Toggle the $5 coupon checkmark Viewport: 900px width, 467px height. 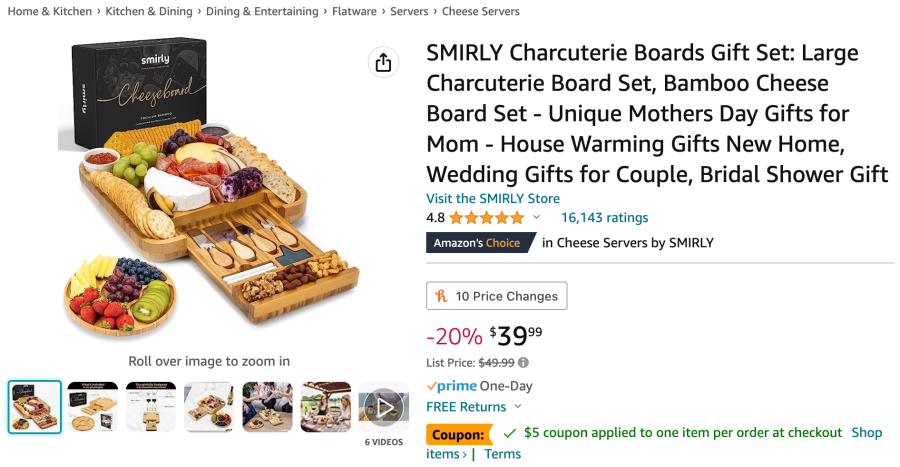[x=510, y=433]
